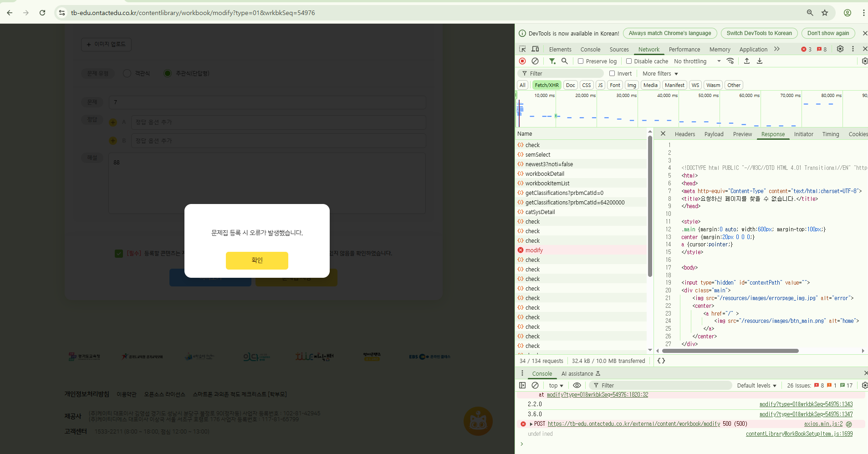Click the yellow 확인 confirm button
The image size is (868, 454).
pyautogui.click(x=257, y=260)
